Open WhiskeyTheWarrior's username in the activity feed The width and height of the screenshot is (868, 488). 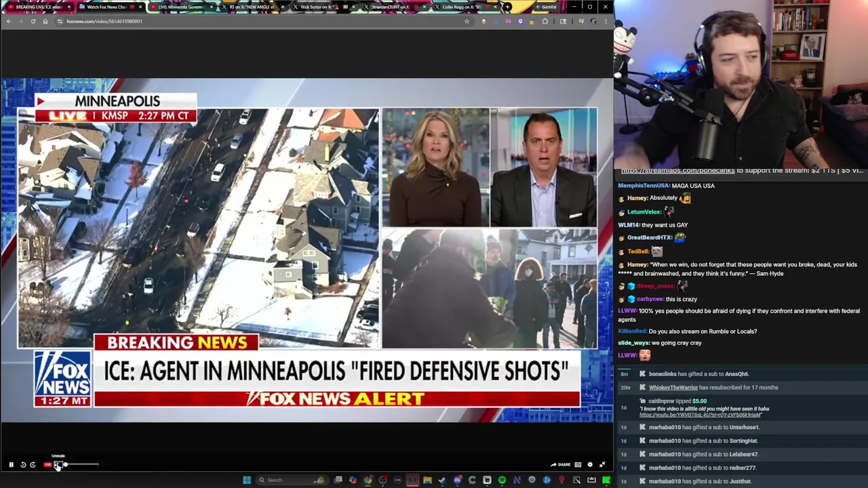click(x=673, y=388)
